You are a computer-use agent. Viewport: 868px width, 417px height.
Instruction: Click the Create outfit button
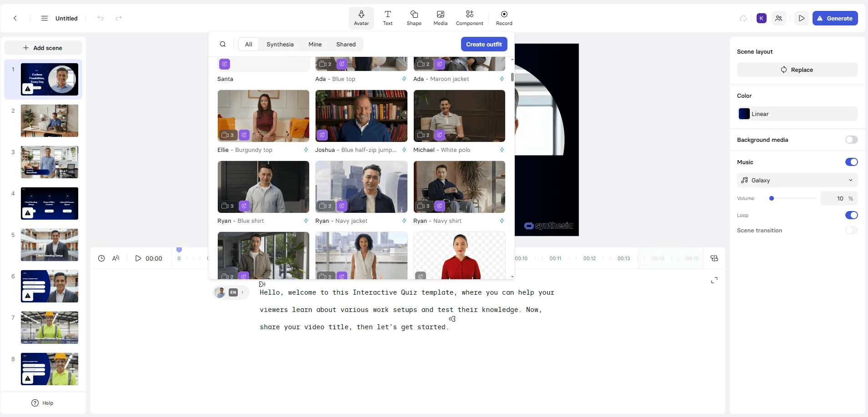484,44
